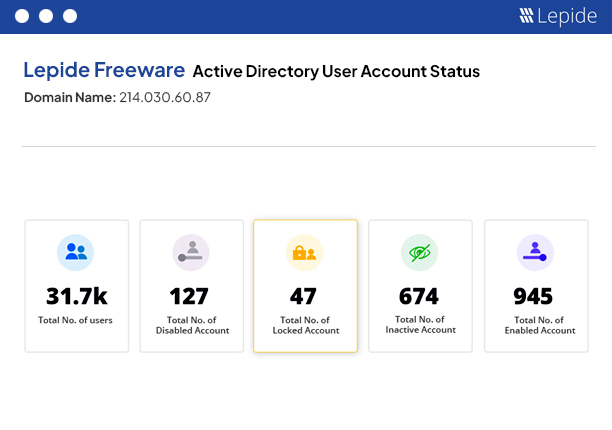Click the first white window dot

pos(22,16)
